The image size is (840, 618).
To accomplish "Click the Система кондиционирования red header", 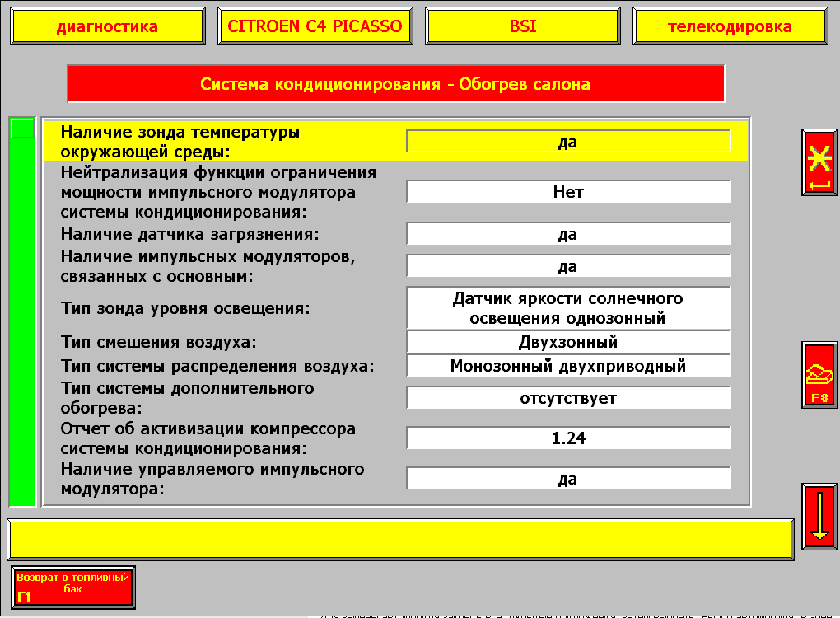I will coord(395,84).
